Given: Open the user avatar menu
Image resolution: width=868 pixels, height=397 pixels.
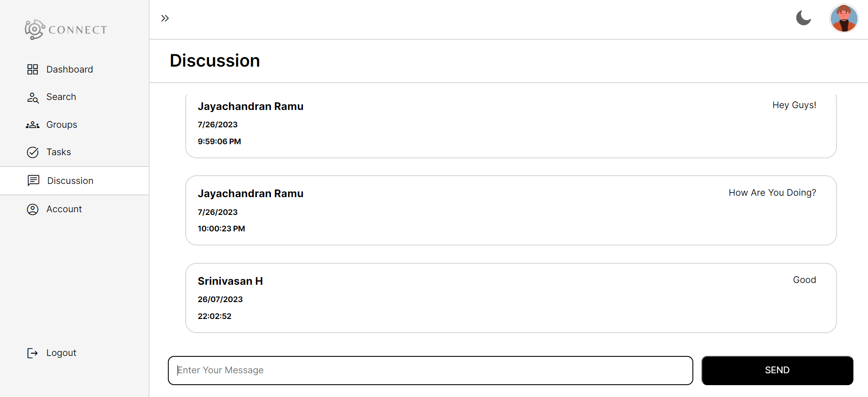Looking at the screenshot, I should pos(843,19).
